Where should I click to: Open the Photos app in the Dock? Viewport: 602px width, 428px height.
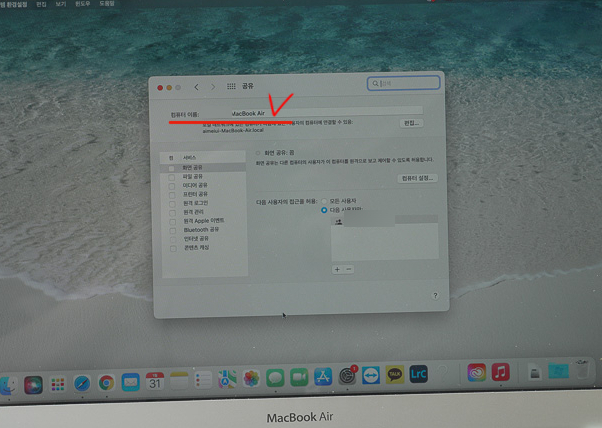251,378
